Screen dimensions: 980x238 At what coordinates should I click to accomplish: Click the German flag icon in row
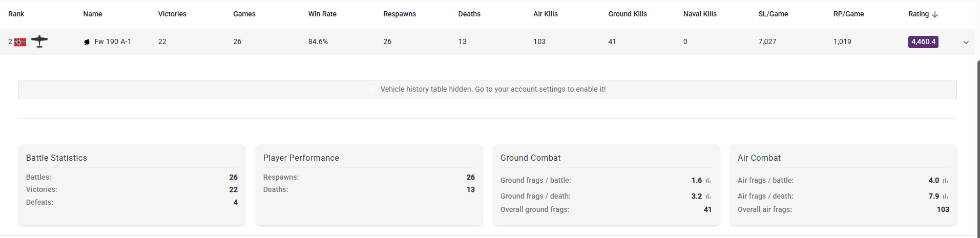pyautogui.click(x=20, y=42)
